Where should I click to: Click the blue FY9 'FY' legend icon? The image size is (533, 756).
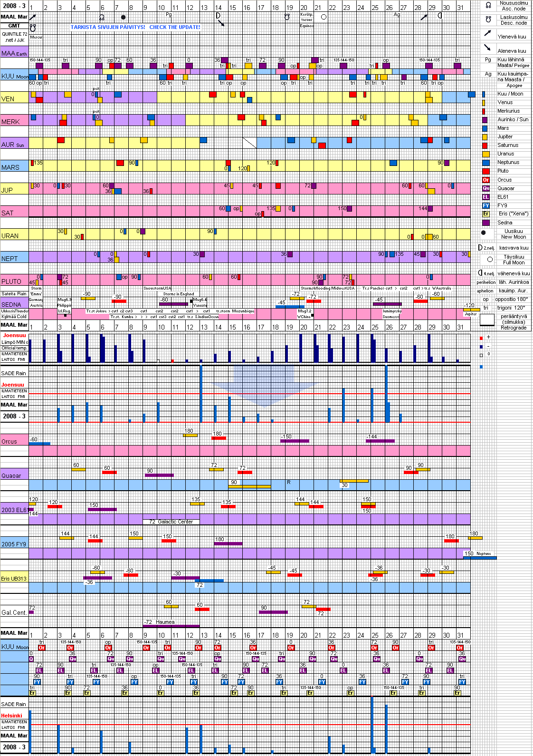pos(485,205)
